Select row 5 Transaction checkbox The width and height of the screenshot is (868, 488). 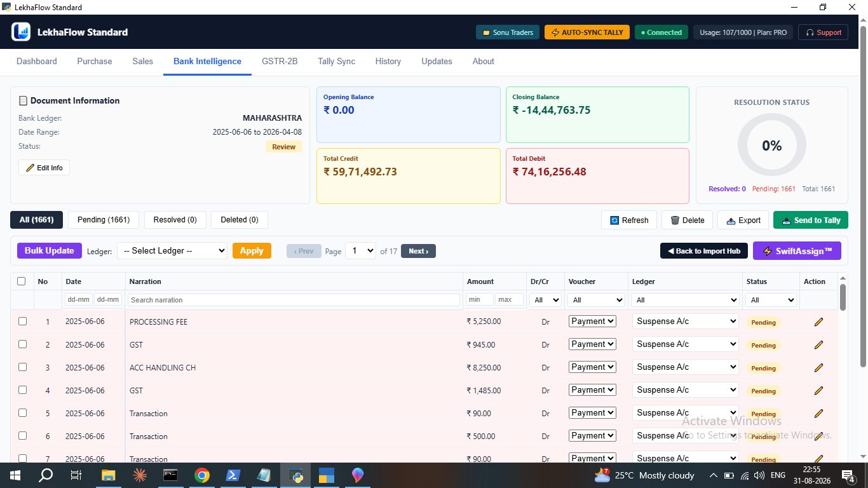(x=22, y=413)
